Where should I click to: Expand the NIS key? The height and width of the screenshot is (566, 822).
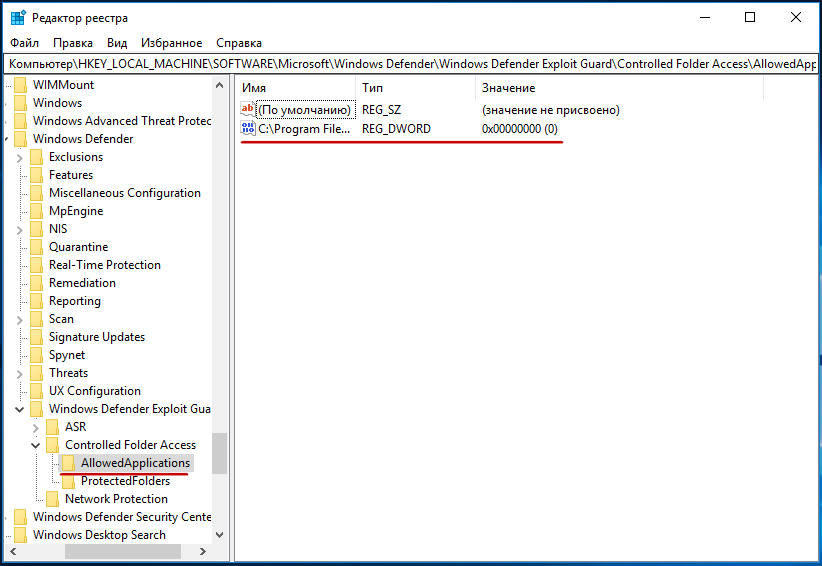tap(19, 230)
